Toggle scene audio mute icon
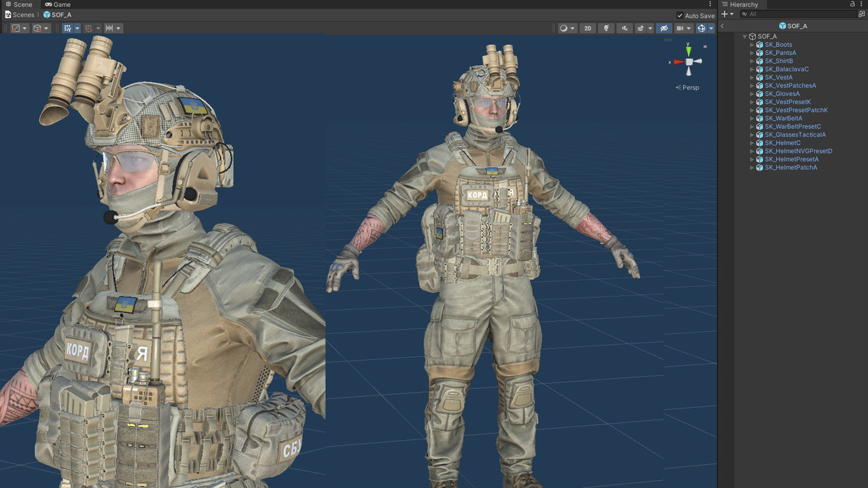Screen dimensions: 868x488 625,28
